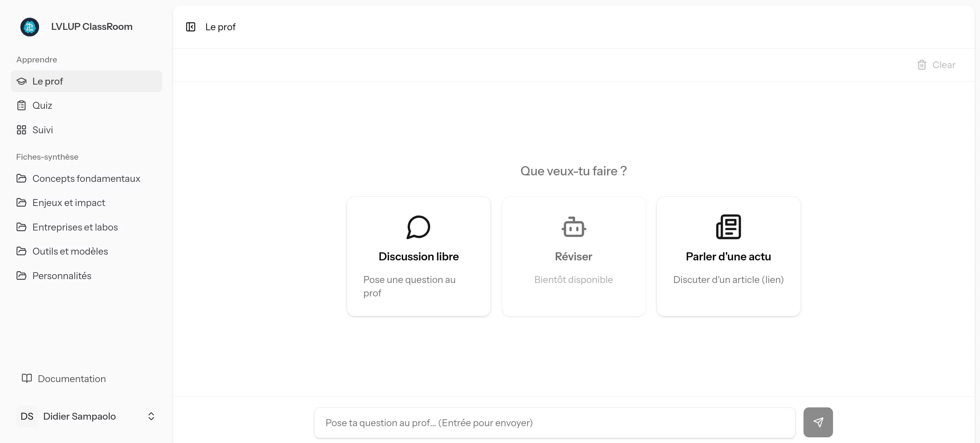Click the Clear button label
The image size is (980, 443).
[x=944, y=65]
